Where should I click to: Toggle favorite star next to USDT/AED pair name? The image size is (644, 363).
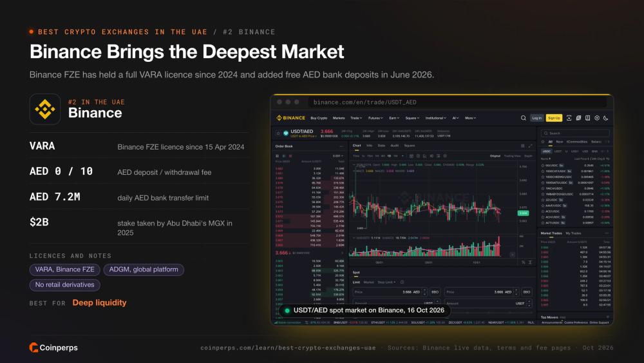pyautogui.click(x=278, y=133)
